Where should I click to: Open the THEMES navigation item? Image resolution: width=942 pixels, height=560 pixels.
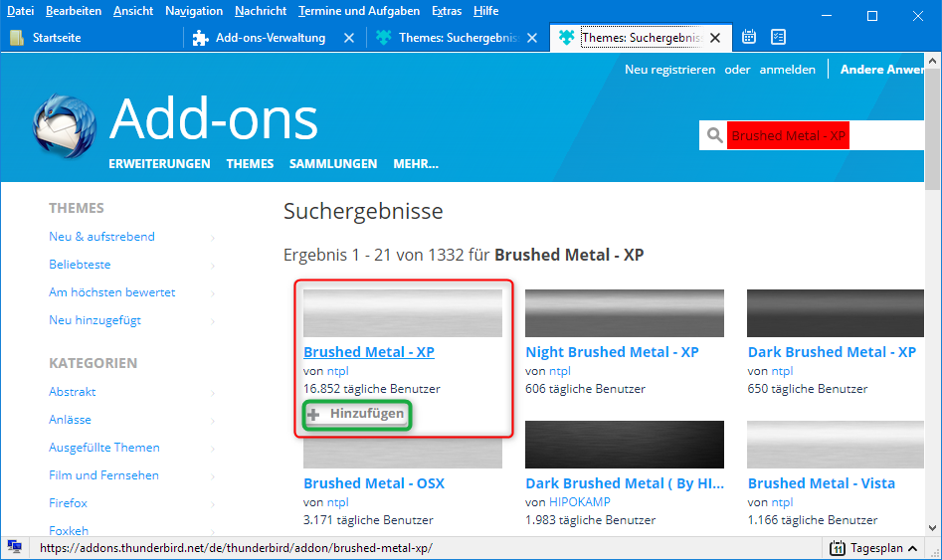[250, 164]
